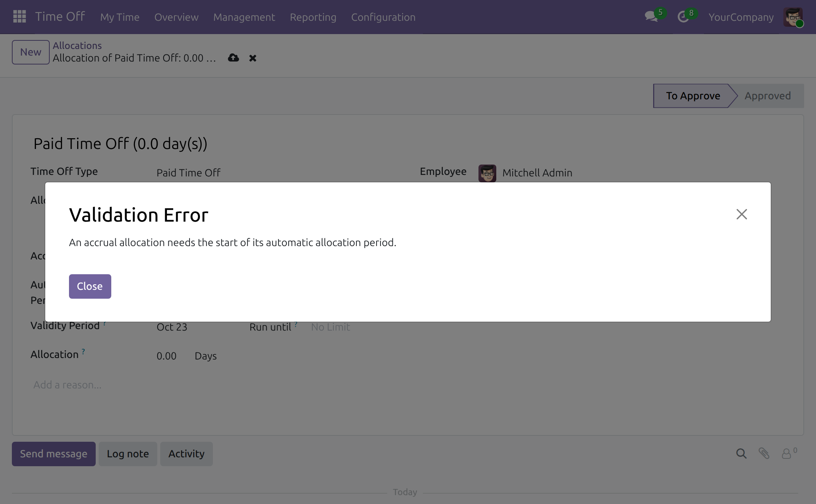Viewport: 816px width, 504px height.
Task: Click the validation error message text
Action: click(233, 242)
